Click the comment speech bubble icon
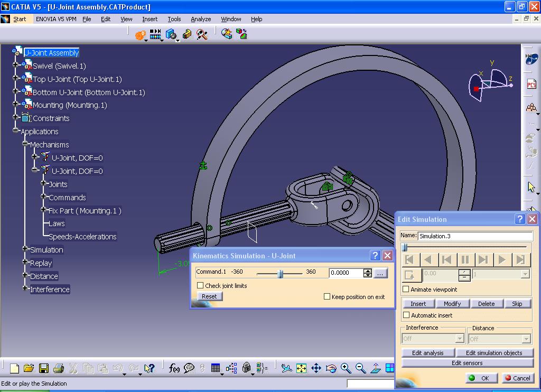Viewport: 541px width, 392px height. pyautogui.click(x=189, y=368)
